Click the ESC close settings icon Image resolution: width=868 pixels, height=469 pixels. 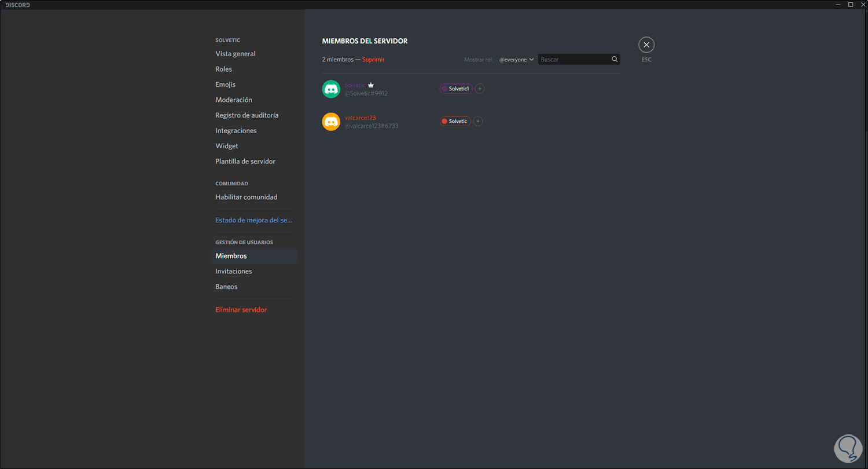click(646, 45)
